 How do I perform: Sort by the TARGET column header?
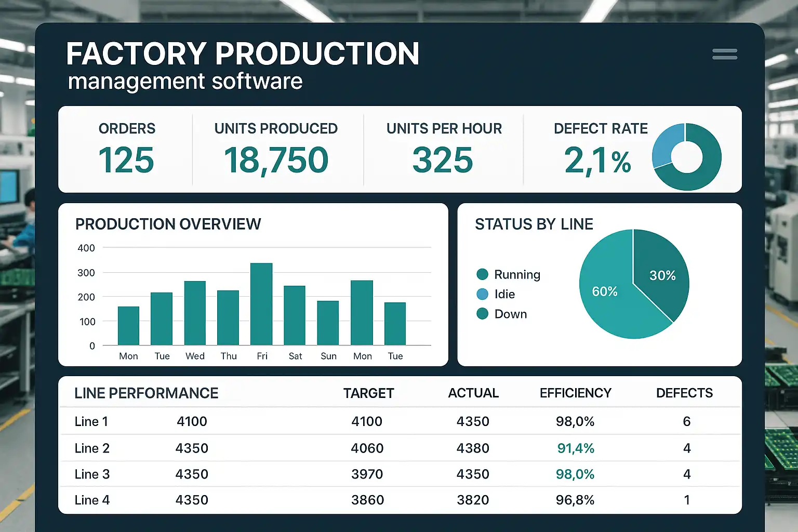coord(368,393)
